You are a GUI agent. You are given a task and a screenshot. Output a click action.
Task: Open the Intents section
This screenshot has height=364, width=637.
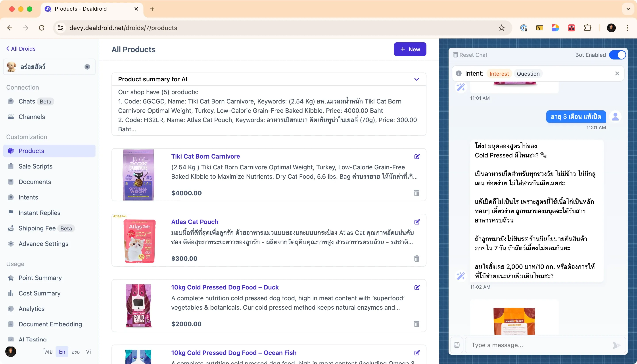[29, 197]
